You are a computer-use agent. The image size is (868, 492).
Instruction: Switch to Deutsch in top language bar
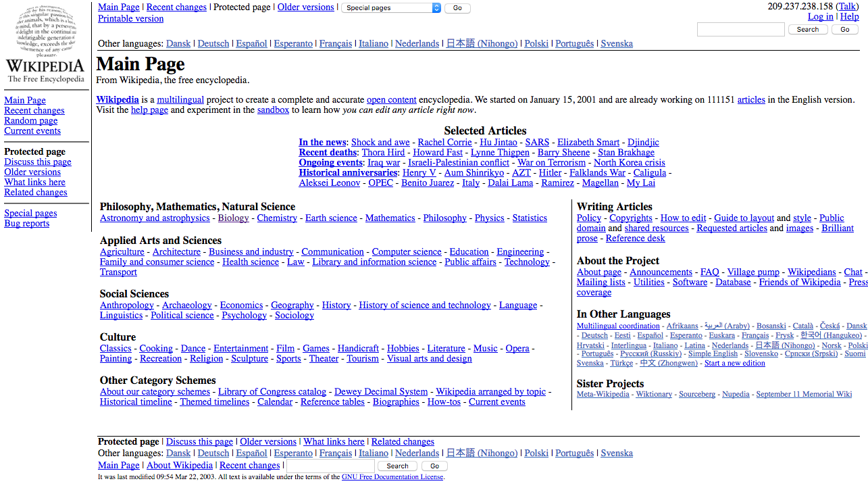pyautogui.click(x=213, y=43)
